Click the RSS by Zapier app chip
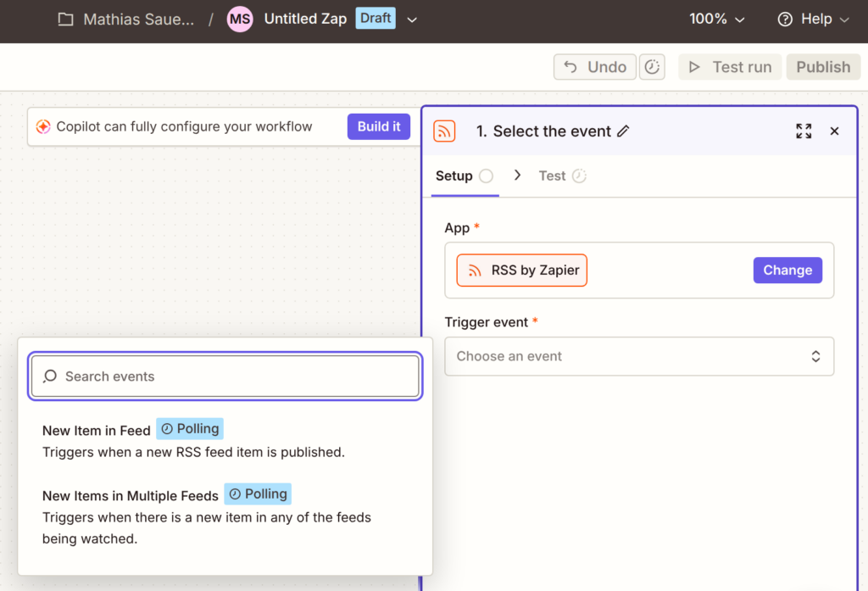Viewport: 868px width, 591px height. point(521,270)
